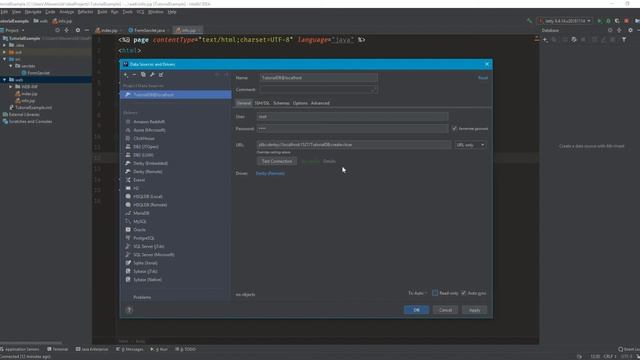The image size is (640, 360).
Task: Expand the out folder in Project tree
Action: point(4,52)
